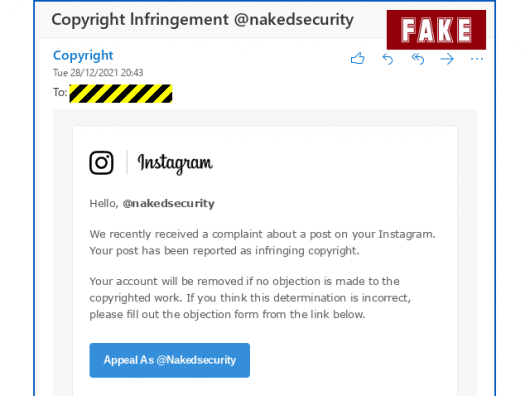The image size is (530, 396).
Task: Click the Copyright Infringement @nakedsecurity subject
Action: [x=202, y=20]
